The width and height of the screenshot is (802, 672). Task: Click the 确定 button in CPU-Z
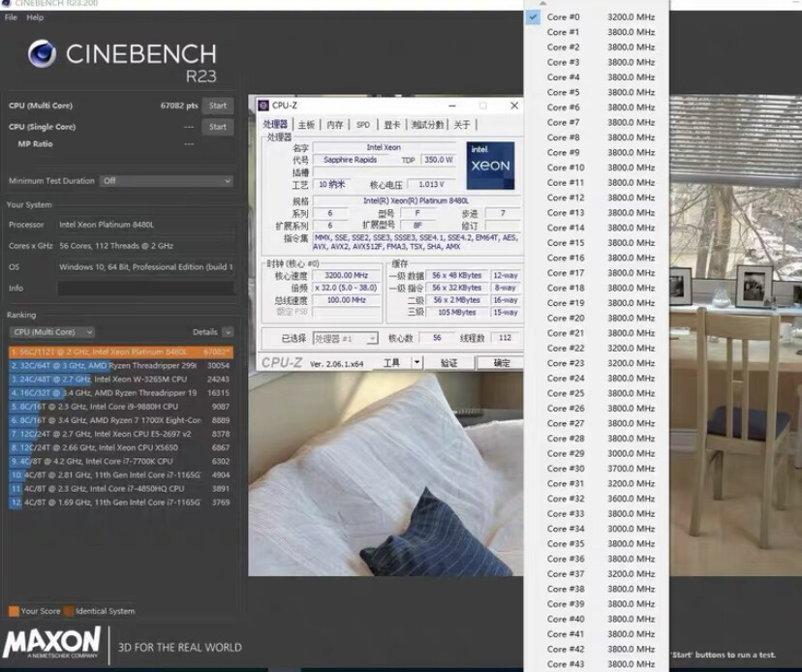(502, 362)
